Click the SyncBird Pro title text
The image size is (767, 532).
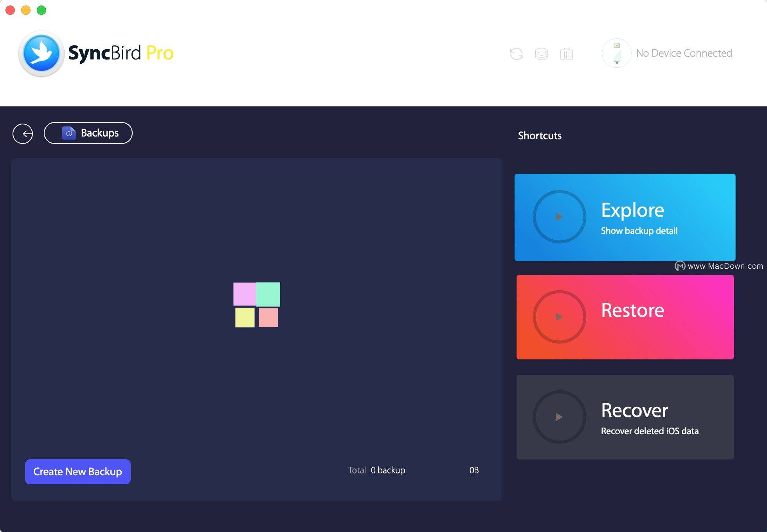121,53
